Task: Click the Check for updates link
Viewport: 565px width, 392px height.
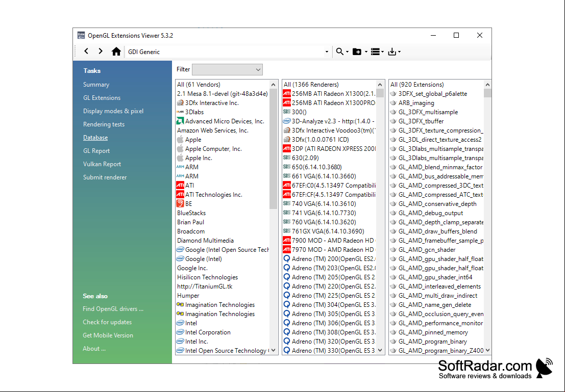Action: click(107, 322)
